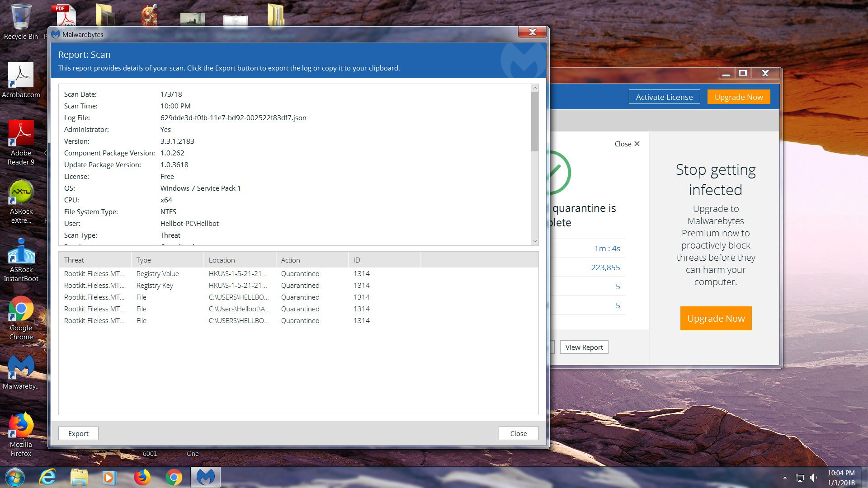Open the Windows Start menu
This screenshot has height=488, width=868.
point(15,477)
